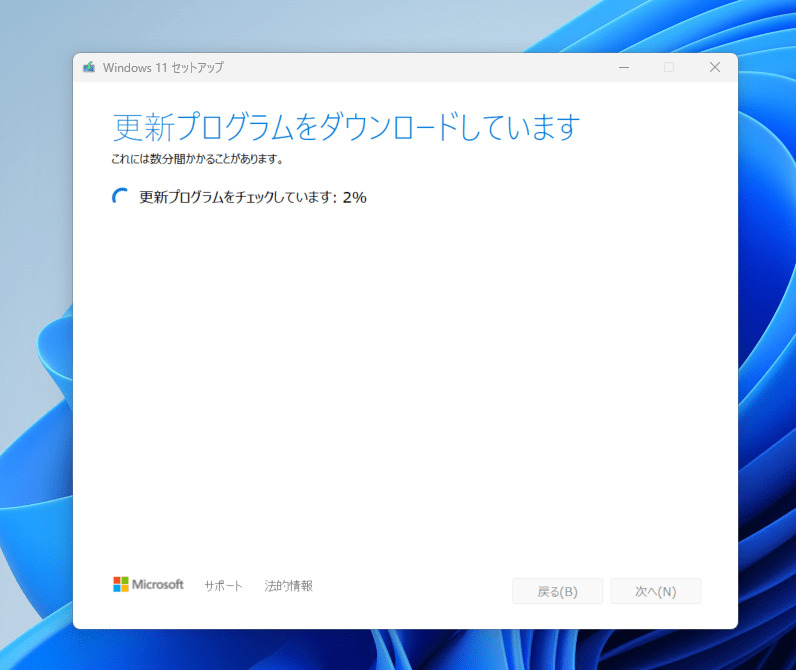Click the heading 更新プログラムをダウンロードしています
This screenshot has height=670, width=796.
click(x=346, y=127)
